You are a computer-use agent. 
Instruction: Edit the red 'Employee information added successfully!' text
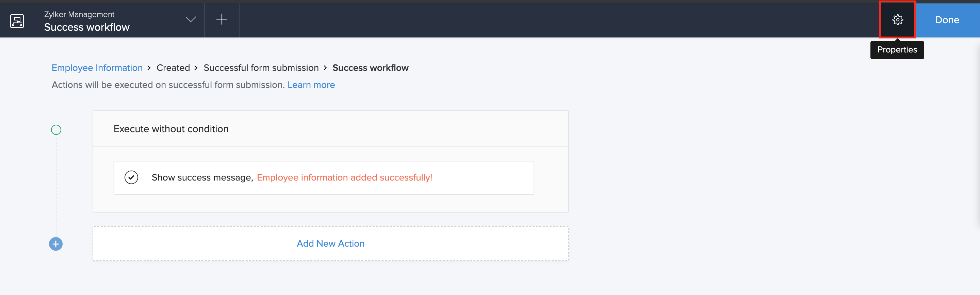pyautogui.click(x=344, y=177)
